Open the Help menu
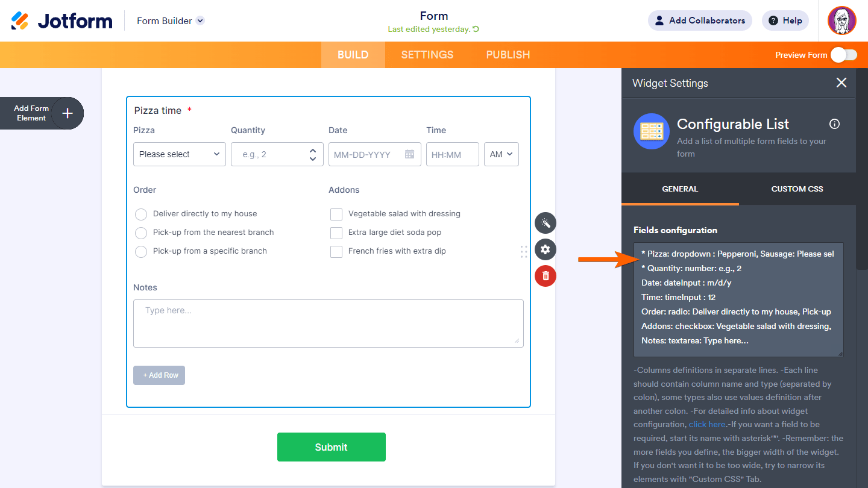 (785, 20)
